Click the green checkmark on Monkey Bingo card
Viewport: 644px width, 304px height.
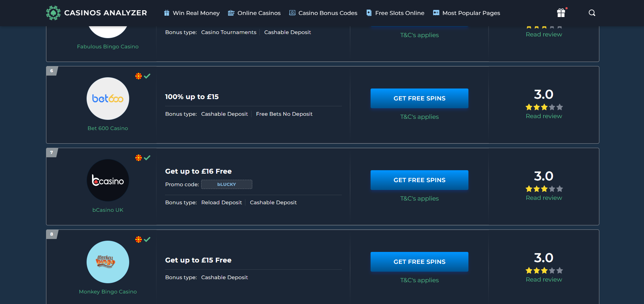pyautogui.click(x=147, y=239)
